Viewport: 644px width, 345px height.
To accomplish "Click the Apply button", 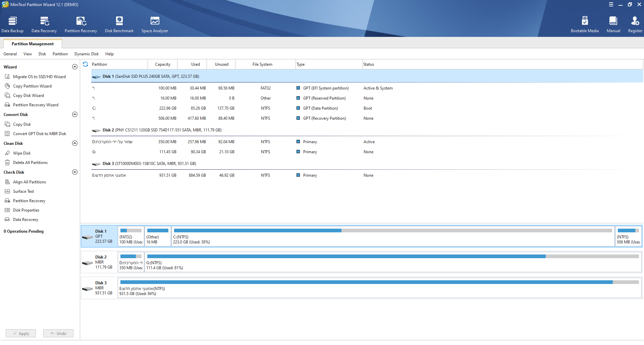I will [21, 334].
